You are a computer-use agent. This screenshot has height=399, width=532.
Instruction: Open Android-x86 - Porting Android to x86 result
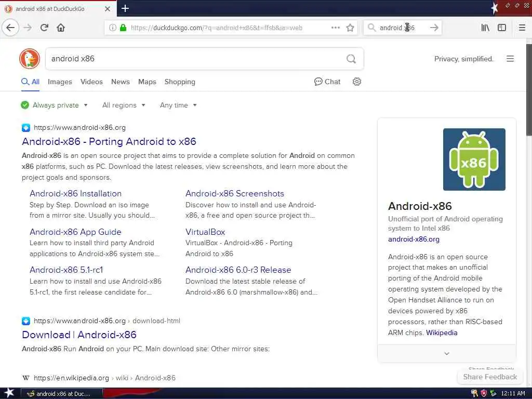109,141
